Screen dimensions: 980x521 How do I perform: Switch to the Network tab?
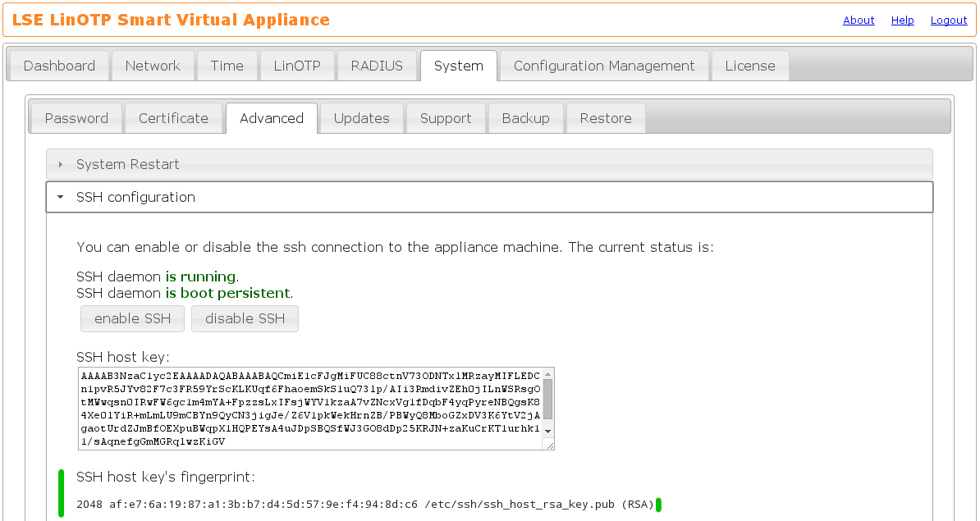153,66
